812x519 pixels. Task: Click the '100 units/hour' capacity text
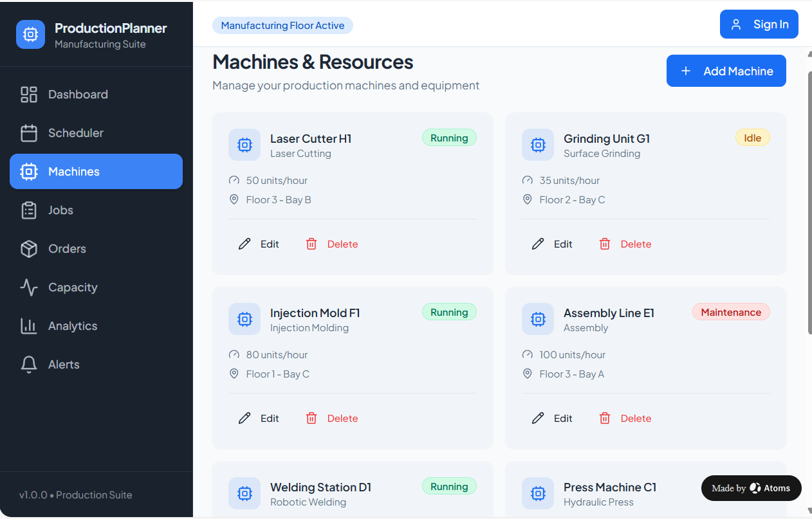tap(573, 355)
